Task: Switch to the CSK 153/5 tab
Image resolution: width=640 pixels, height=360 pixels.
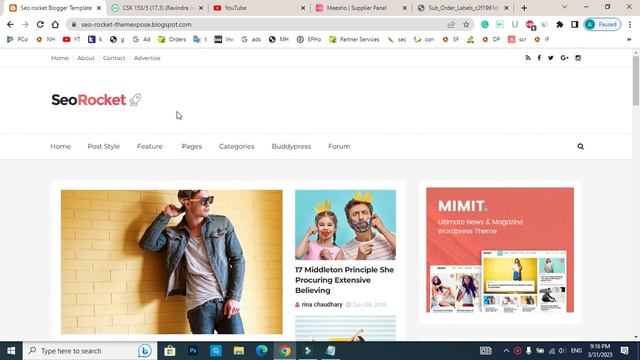Action: (158, 8)
